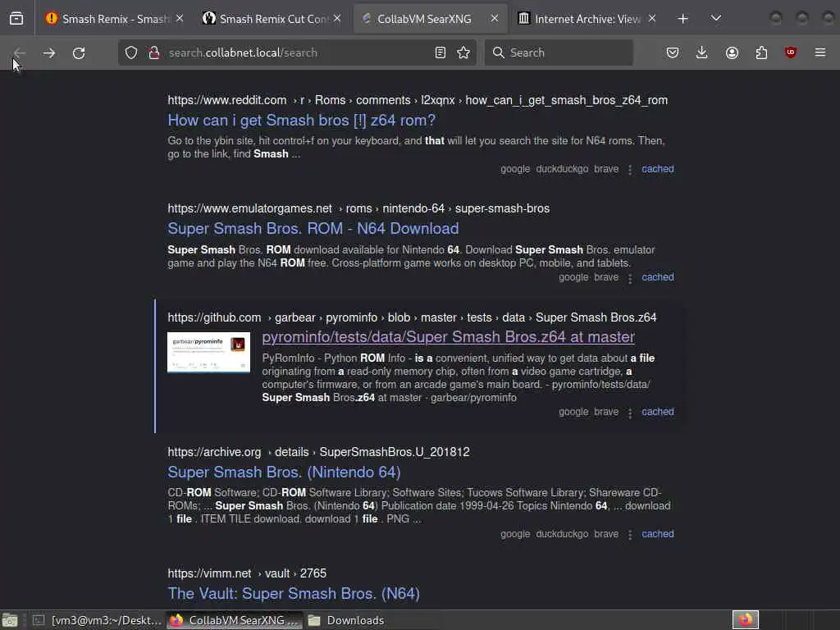The image size is (840, 630).
Task: Click the garbear/pyrominfo result thumbnail
Action: pyautogui.click(x=209, y=352)
